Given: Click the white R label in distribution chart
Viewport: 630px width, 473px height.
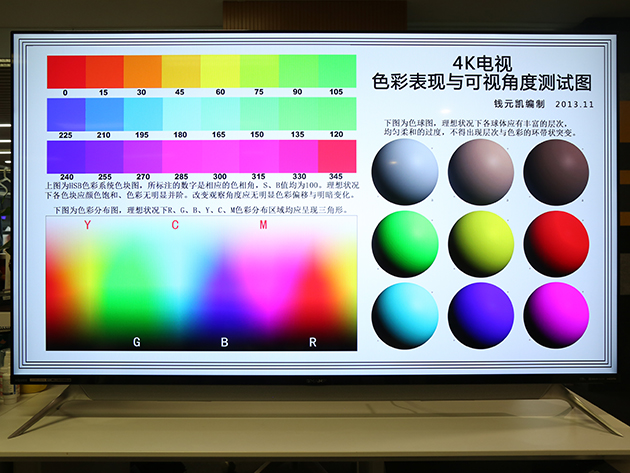Looking at the screenshot, I should tap(313, 342).
